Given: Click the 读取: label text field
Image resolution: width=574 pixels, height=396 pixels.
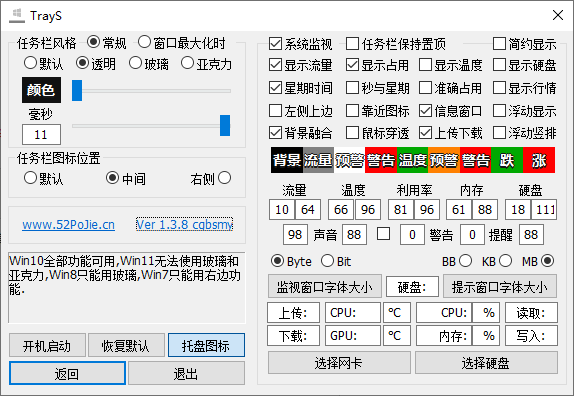Looking at the screenshot, I should pos(532,313).
